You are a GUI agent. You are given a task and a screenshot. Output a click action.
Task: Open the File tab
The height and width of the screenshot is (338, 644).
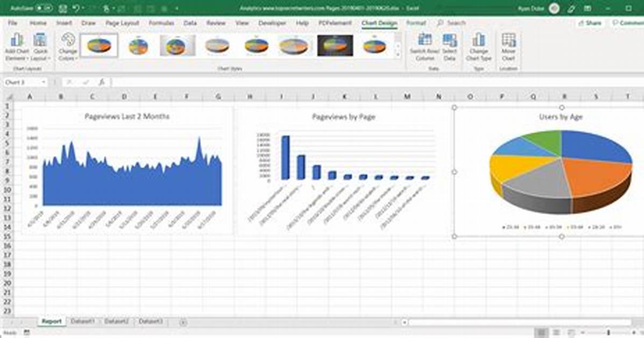pyautogui.click(x=13, y=23)
